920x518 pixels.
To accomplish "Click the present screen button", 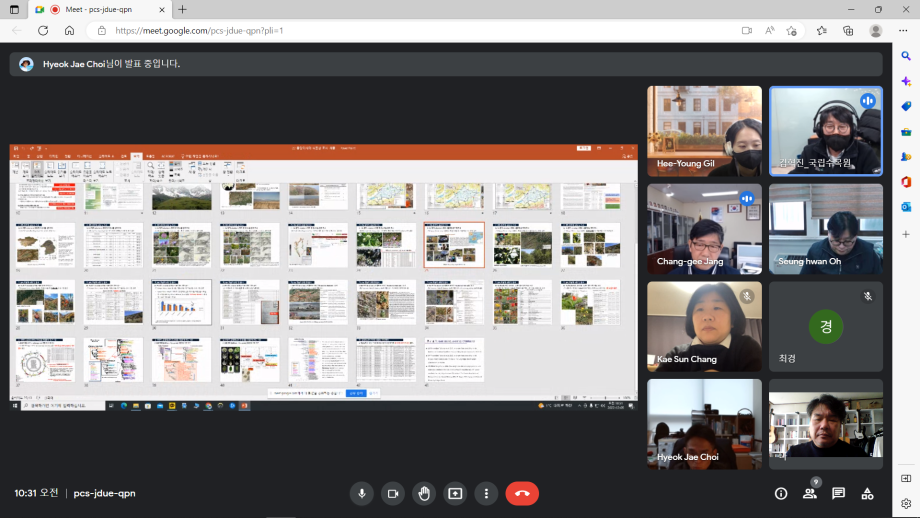I will (455, 493).
